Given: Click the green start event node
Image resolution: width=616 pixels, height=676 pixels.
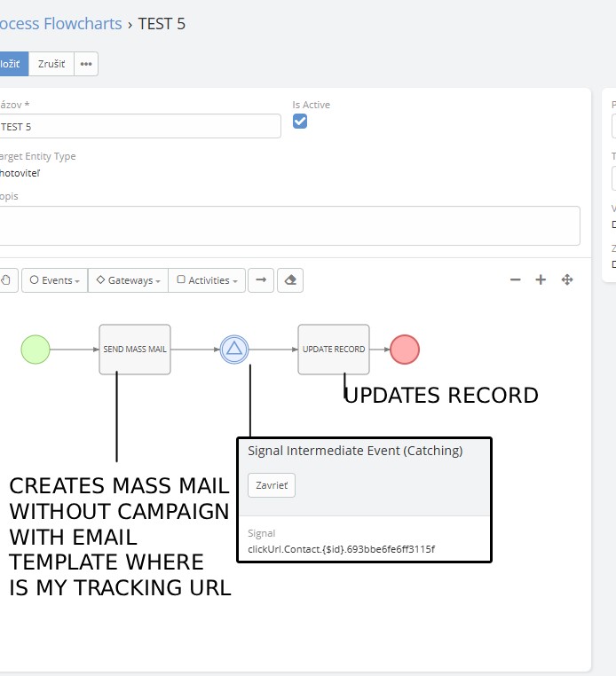Looking at the screenshot, I should pos(36,350).
